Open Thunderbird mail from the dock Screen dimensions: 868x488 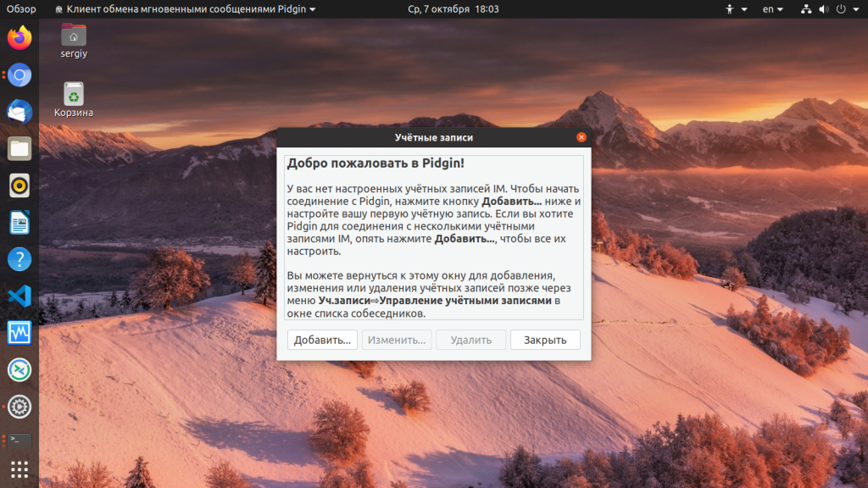(x=19, y=112)
